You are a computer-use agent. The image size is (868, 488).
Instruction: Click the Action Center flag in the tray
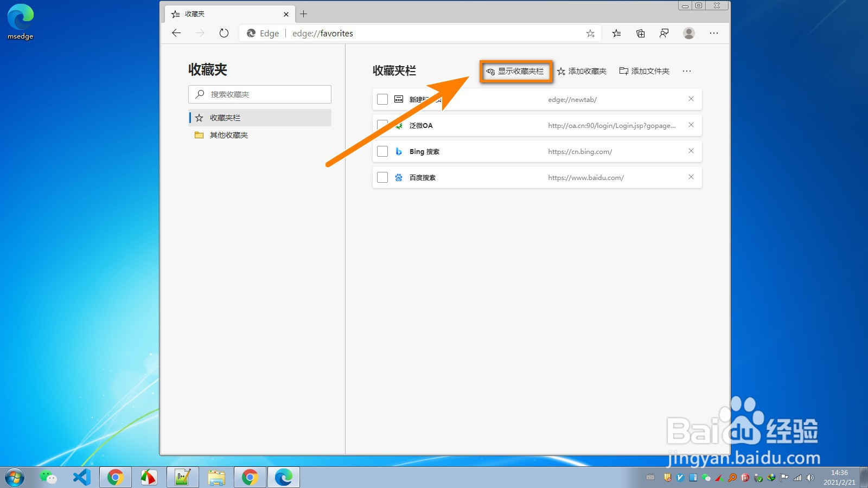pos(784,478)
